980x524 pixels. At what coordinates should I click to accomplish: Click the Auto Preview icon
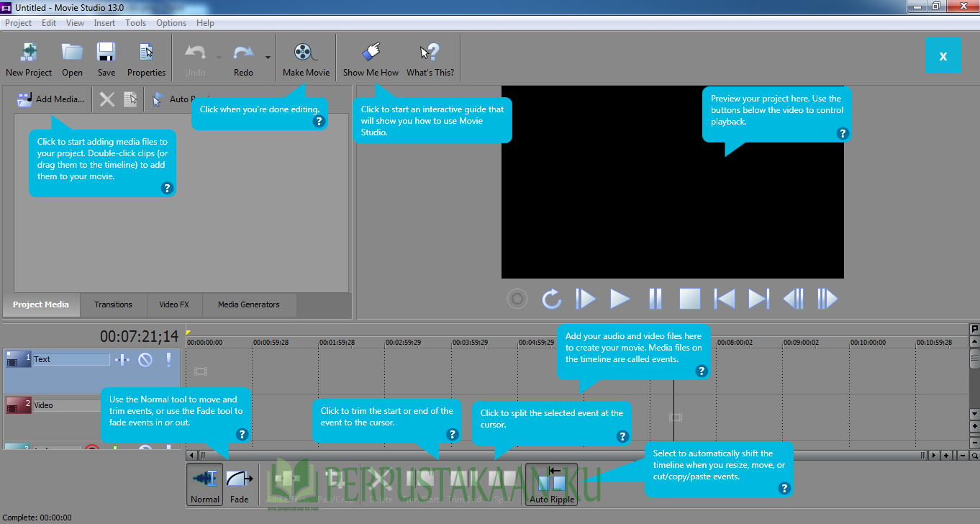tap(158, 99)
